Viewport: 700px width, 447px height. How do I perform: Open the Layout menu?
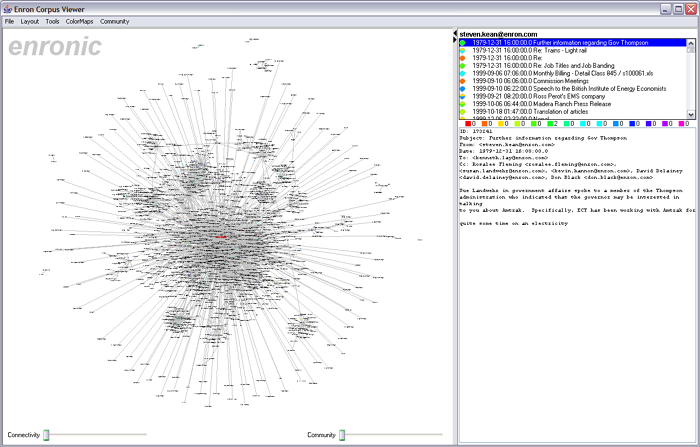[x=29, y=21]
